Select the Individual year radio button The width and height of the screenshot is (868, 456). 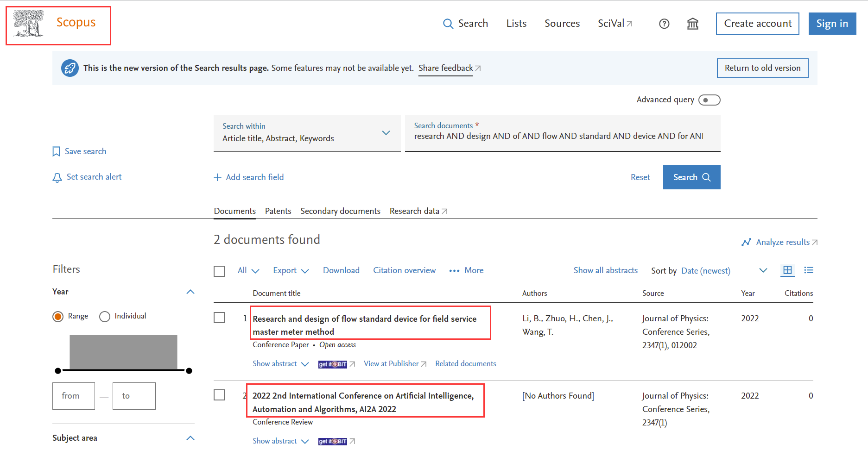(105, 316)
